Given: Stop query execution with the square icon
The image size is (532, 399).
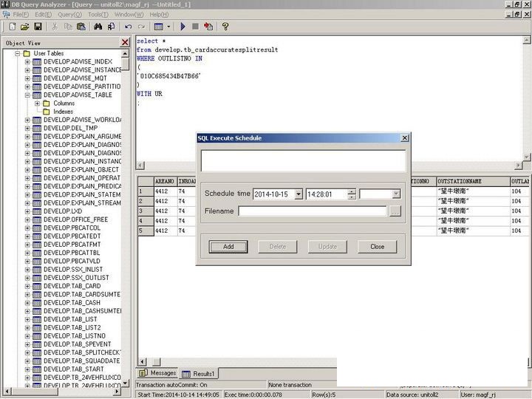Looking at the screenshot, I should coord(195,27).
